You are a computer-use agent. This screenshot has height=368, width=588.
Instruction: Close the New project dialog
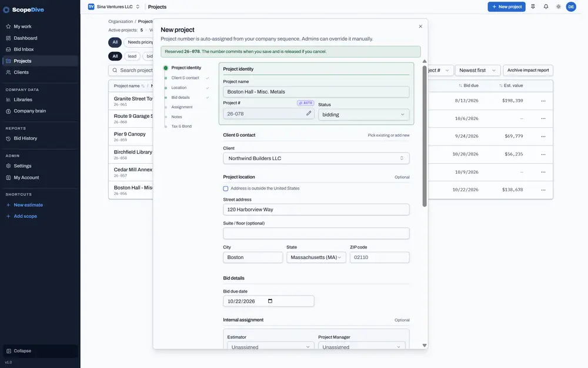420,26
